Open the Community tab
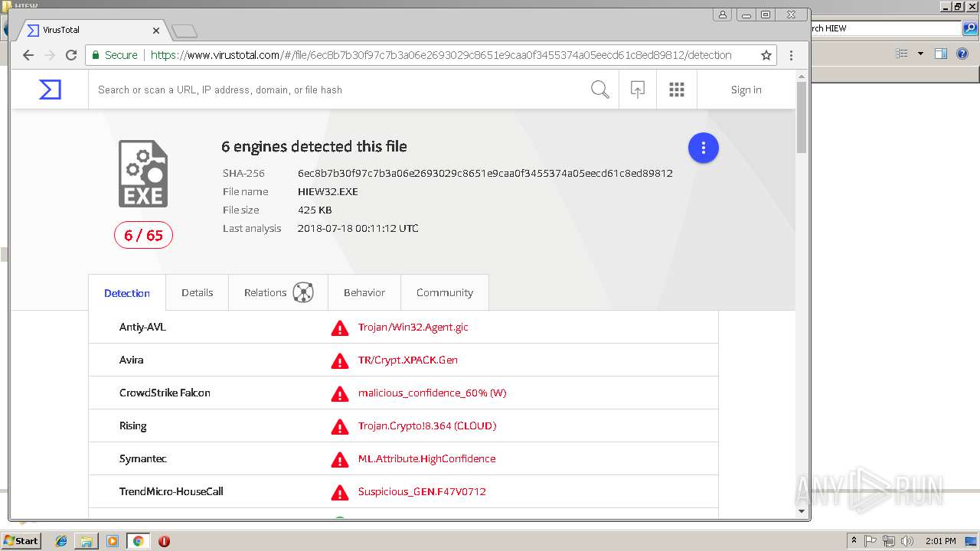 (445, 292)
